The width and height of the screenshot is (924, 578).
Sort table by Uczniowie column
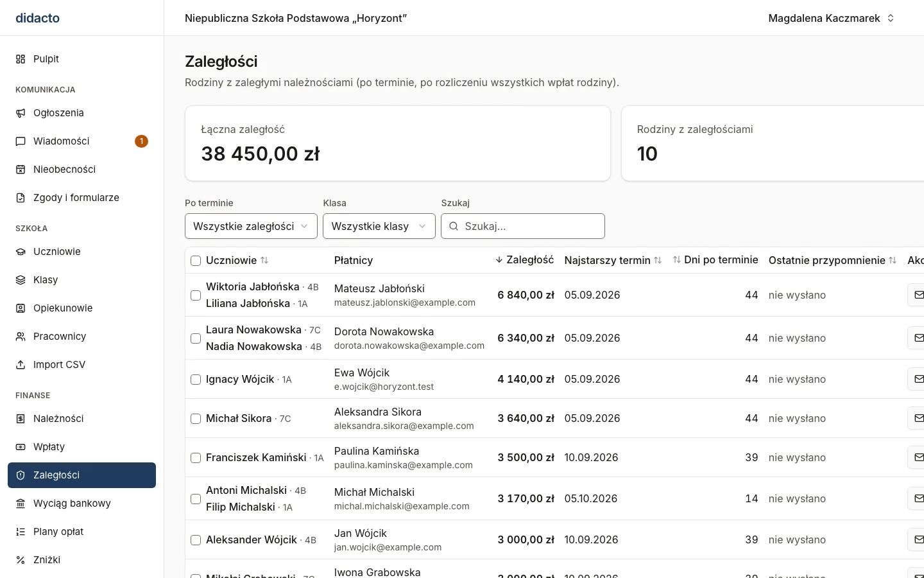[x=237, y=260]
